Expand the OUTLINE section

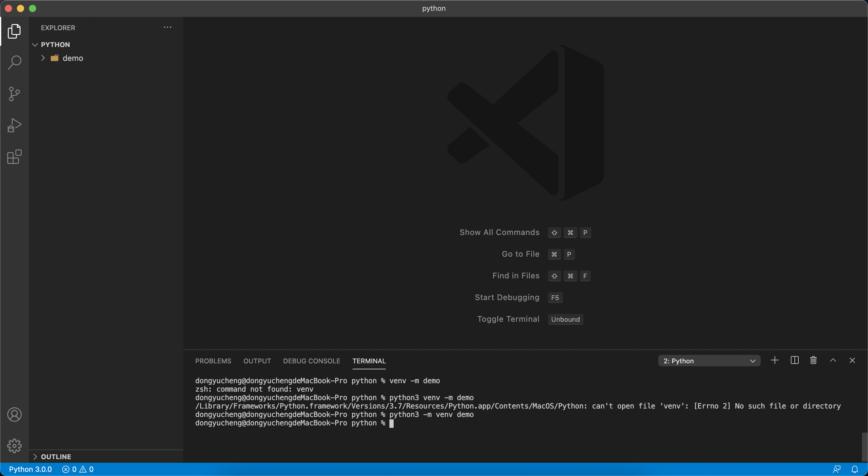pos(35,456)
